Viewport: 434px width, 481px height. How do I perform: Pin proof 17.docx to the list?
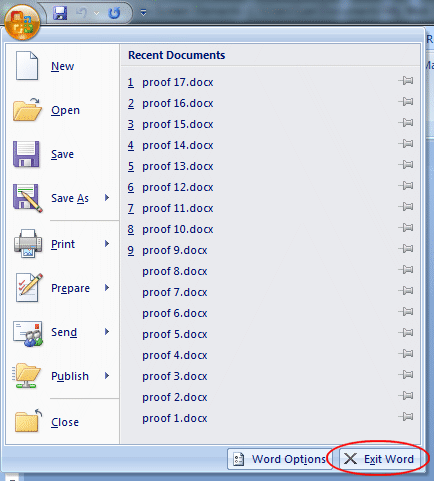tap(406, 81)
